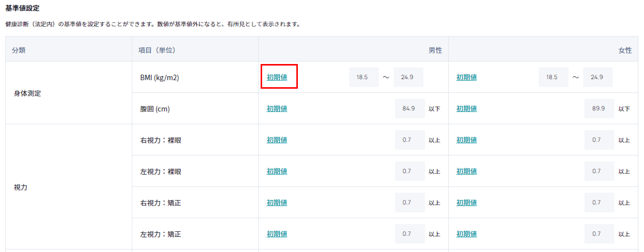Edit female 右視力：裸眼 threshold field
Screen dimensions: 644x252
point(600,140)
